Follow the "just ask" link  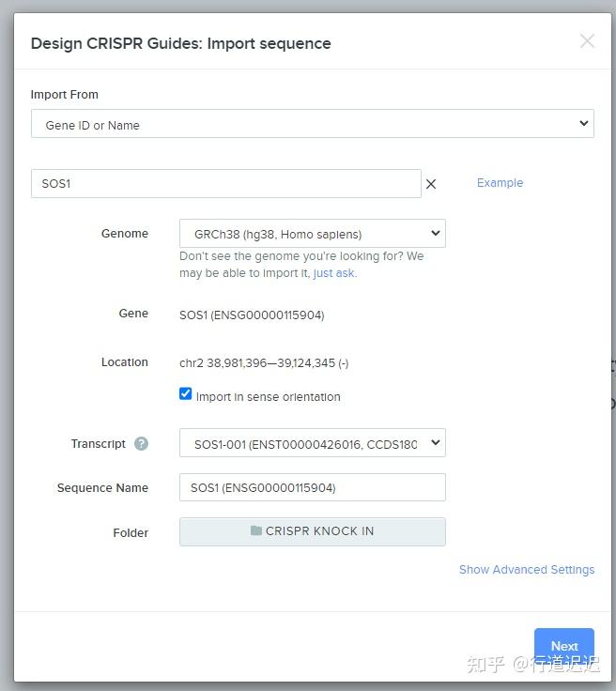tap(334, 273)
